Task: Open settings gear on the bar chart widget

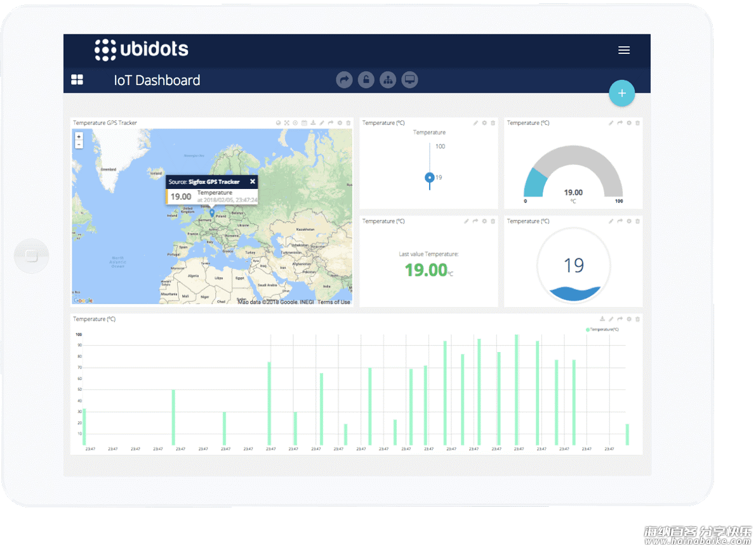Action: (x=628, y=319)
